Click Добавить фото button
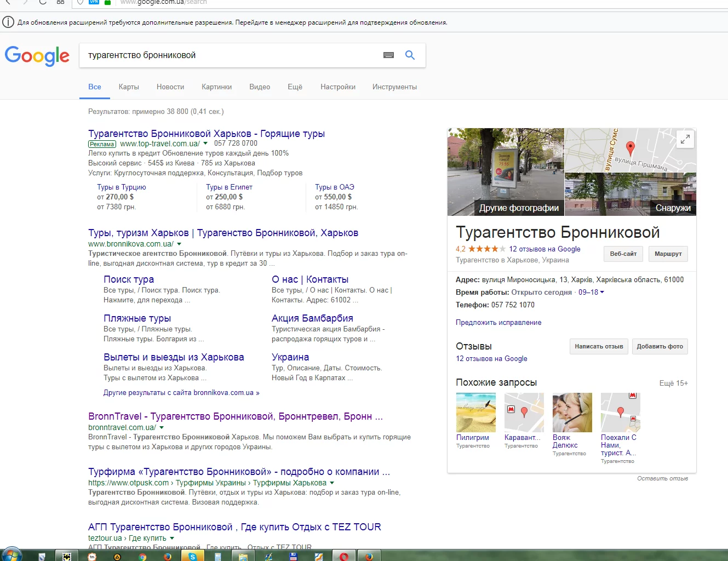728x561 pixels. pyautogui.click(x=660, y=346)
